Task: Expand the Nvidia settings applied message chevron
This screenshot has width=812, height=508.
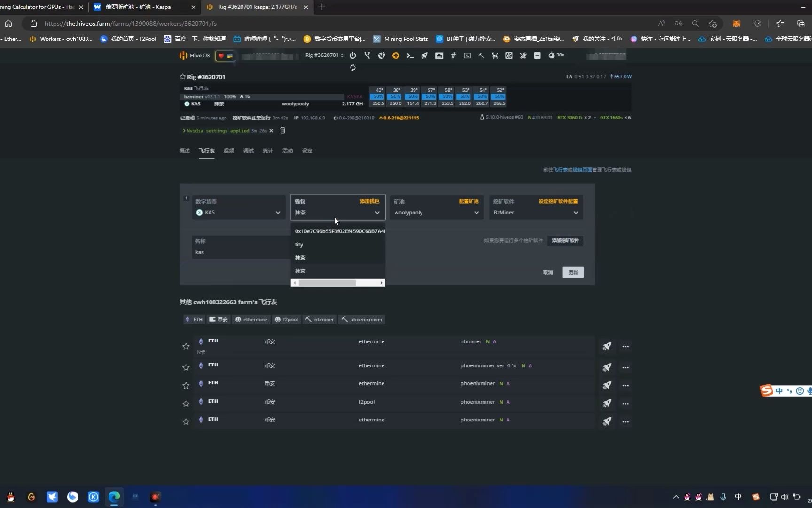Action: [184, 131]
